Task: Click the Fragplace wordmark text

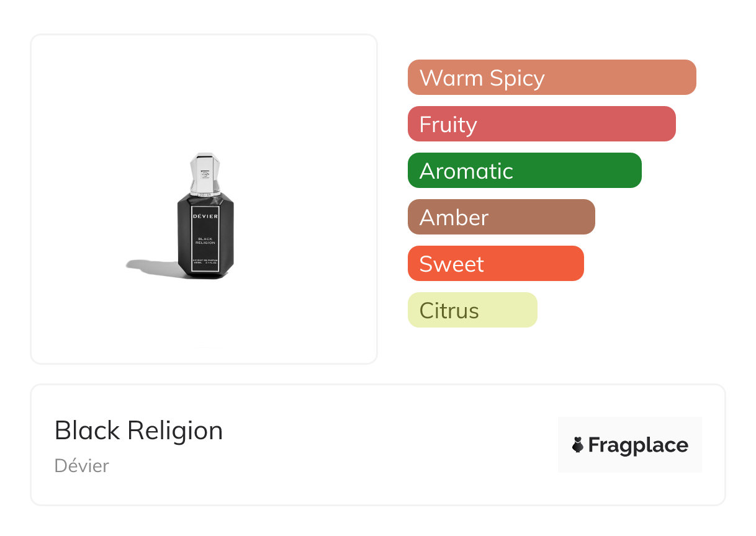Action: (638, 445)
